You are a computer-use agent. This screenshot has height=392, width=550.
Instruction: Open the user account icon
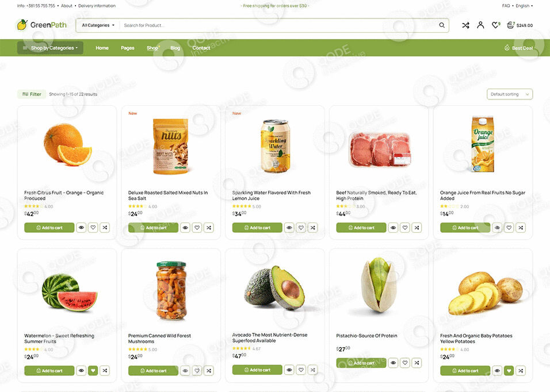[480, 25]
